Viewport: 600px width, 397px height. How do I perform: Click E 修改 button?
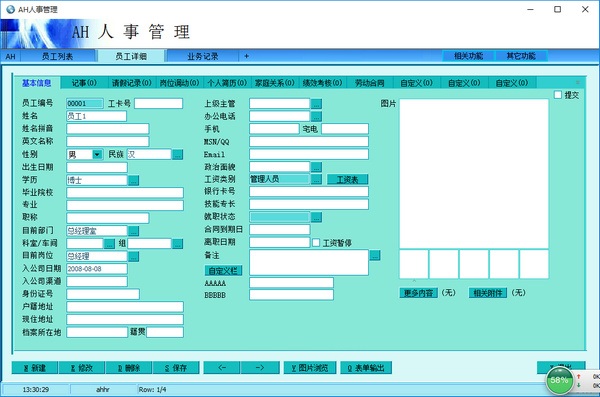point(82,368)
